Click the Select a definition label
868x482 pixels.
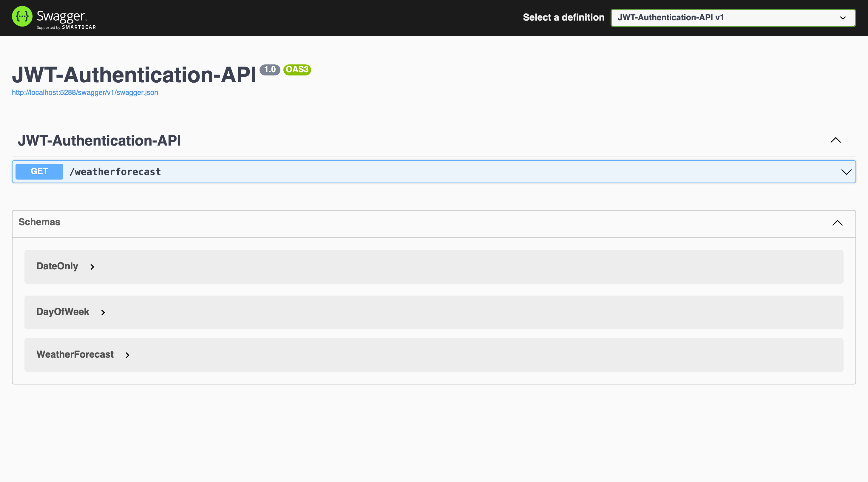[x=563, y=18]
